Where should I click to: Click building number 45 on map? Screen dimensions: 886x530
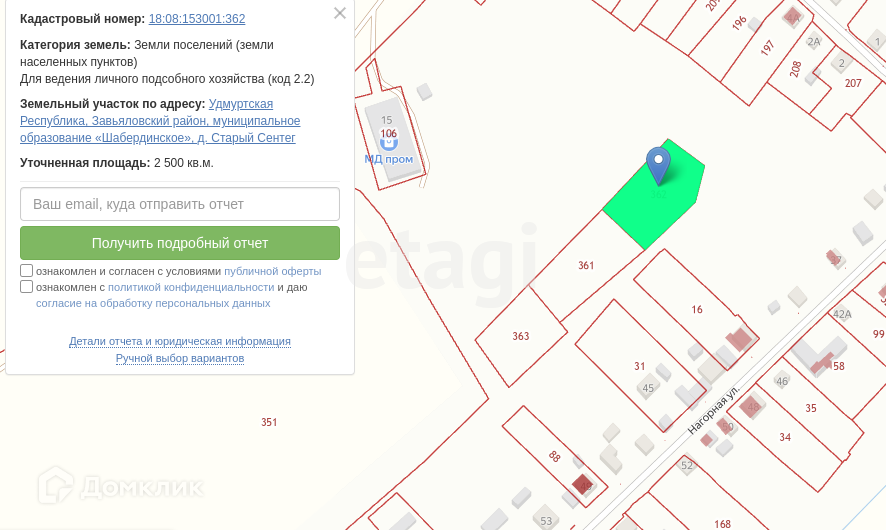648,388
